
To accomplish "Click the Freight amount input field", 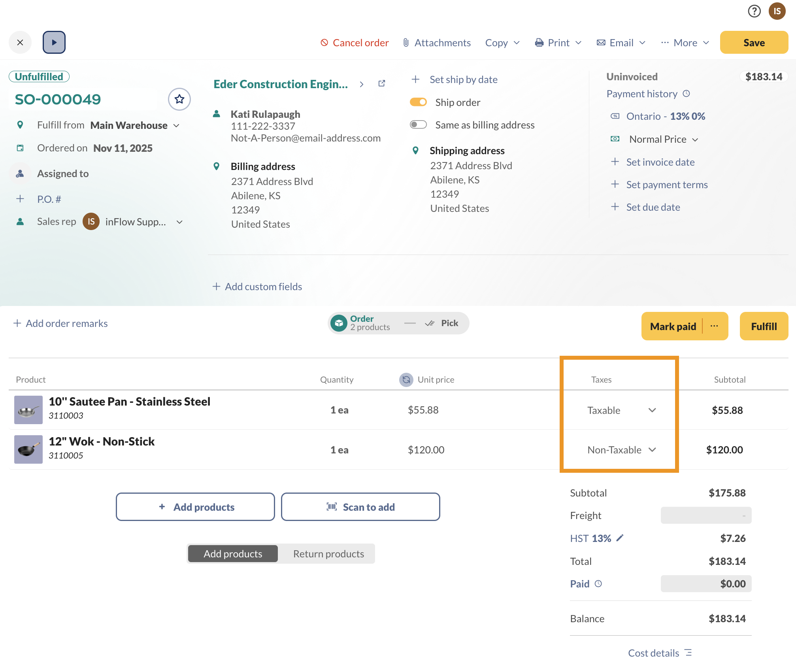I will click(705, 515).
